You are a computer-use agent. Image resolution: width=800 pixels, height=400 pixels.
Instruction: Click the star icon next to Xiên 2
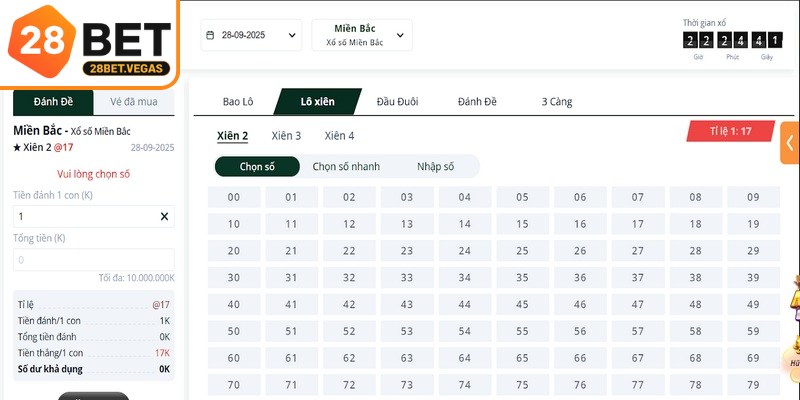coord(17,148)
